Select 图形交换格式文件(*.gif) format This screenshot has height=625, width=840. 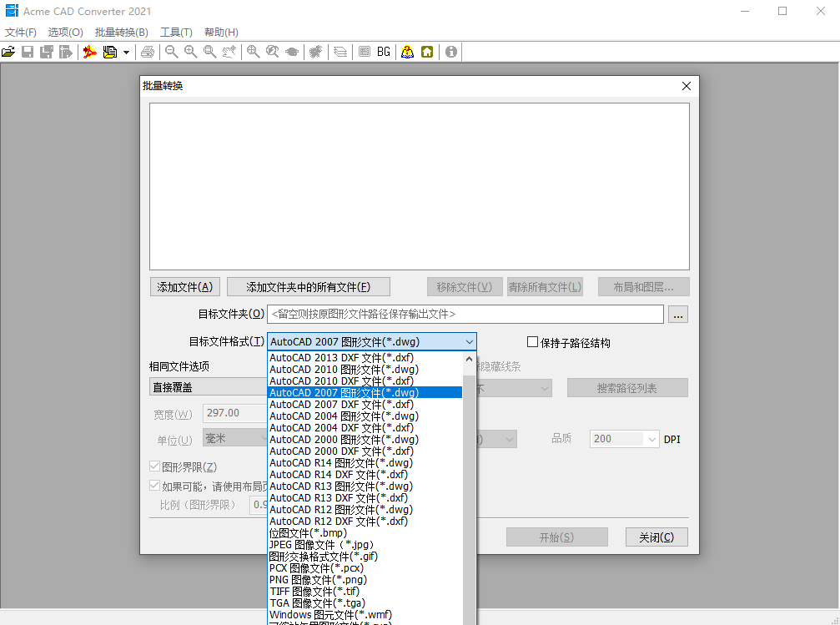click(x=365, y=557)
